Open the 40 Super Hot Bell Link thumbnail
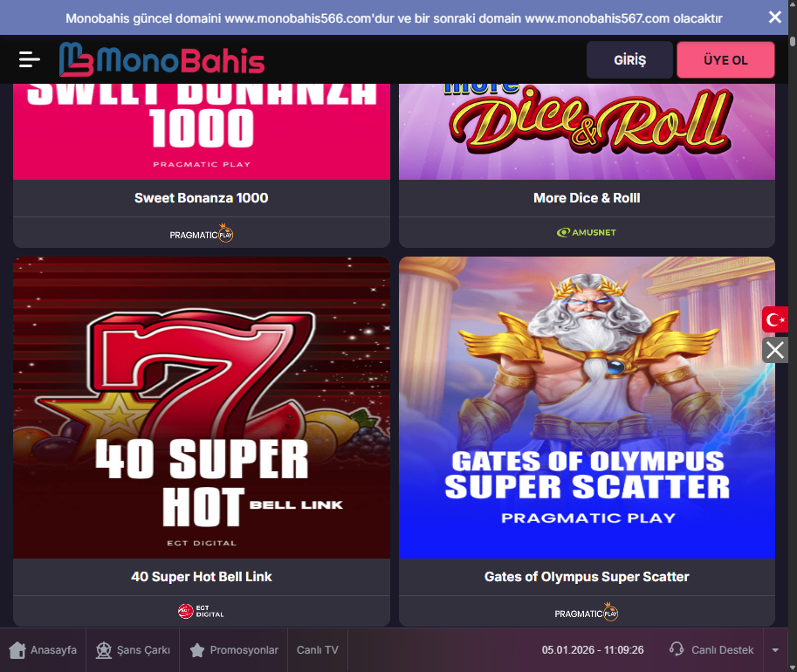This screenshot has width=797, height=672. 202,408
